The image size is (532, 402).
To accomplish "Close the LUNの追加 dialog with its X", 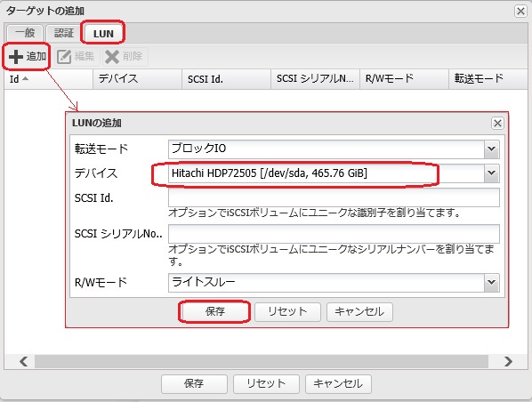I will coord(497,123).
